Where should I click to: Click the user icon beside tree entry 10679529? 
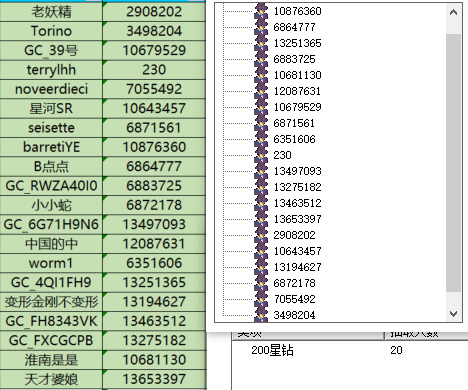click(x=261, y=107)
